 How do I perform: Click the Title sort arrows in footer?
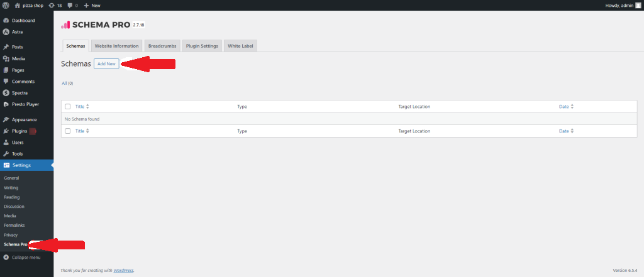[x=87, y=131]
